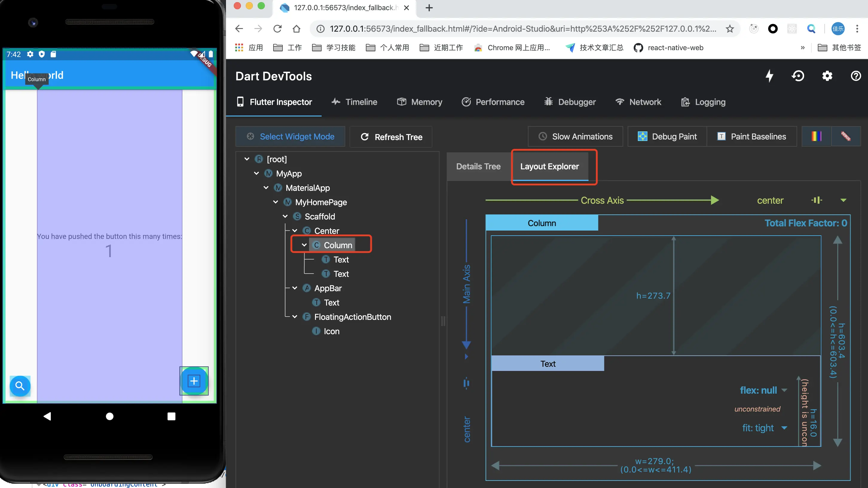
Task: Reload the browser page
Action: (277, 29)
